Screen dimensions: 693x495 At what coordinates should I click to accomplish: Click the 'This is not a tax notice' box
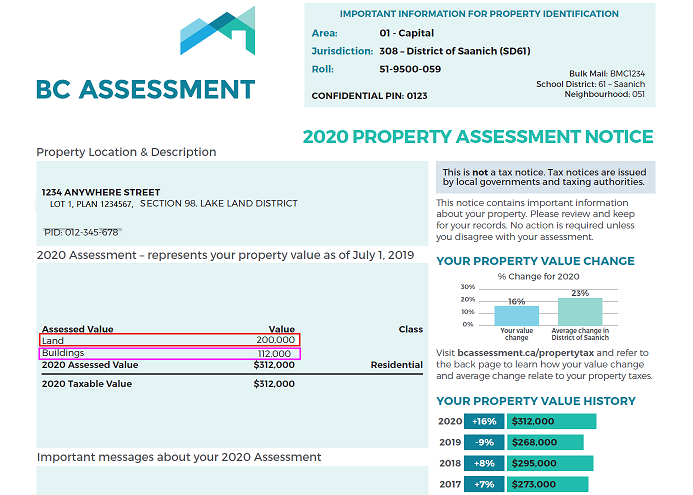tap(545, 177)
